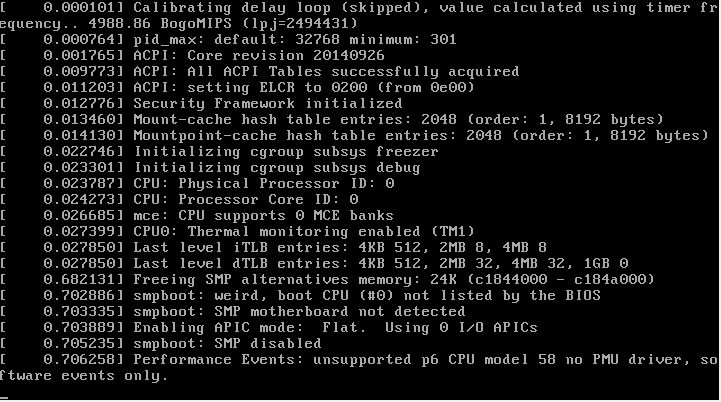
Task: Click the 'Mount-cache hash table entries' line
Action: (332, 120)
